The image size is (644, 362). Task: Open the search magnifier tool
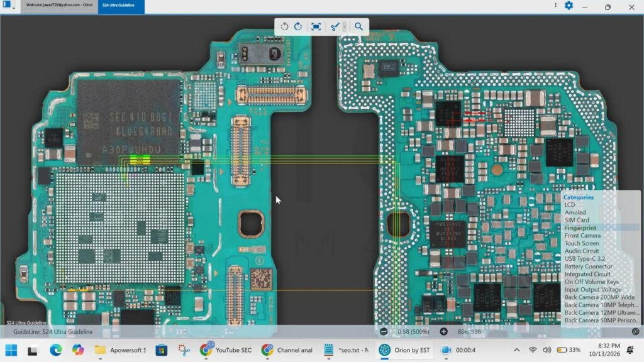coord(358,26)
